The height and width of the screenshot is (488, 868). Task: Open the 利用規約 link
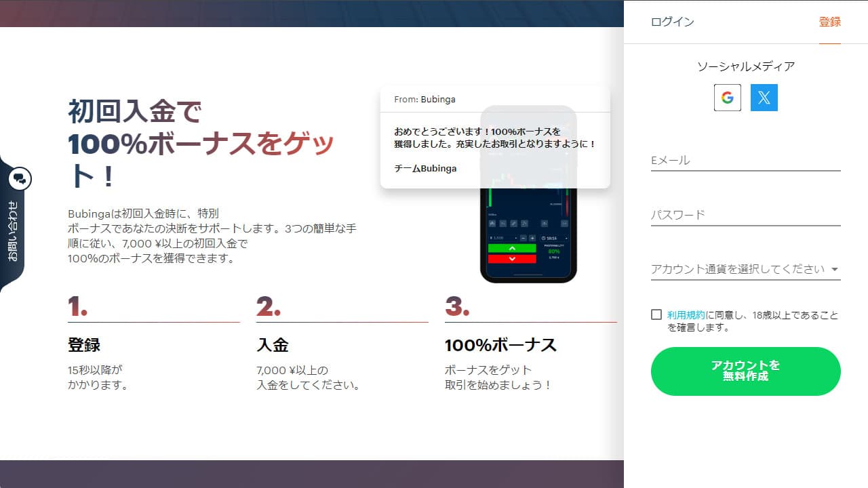pyautogui.click(x=686, y=315)
